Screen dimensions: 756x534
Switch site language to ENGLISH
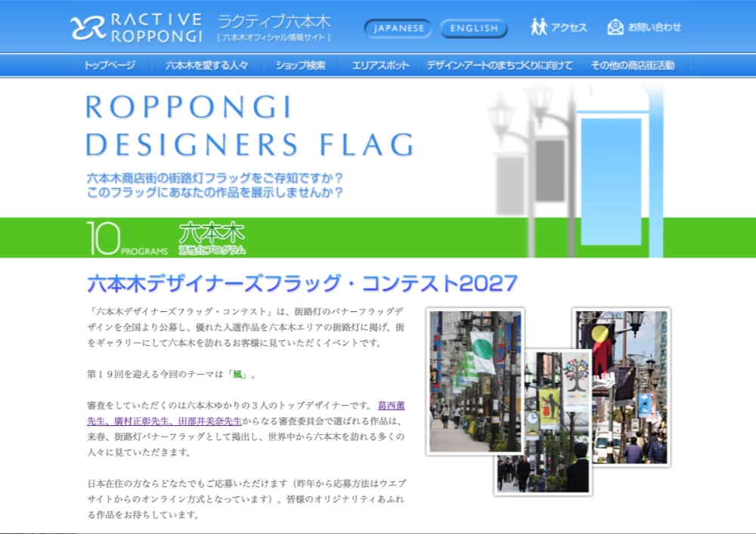coord(474,29)
